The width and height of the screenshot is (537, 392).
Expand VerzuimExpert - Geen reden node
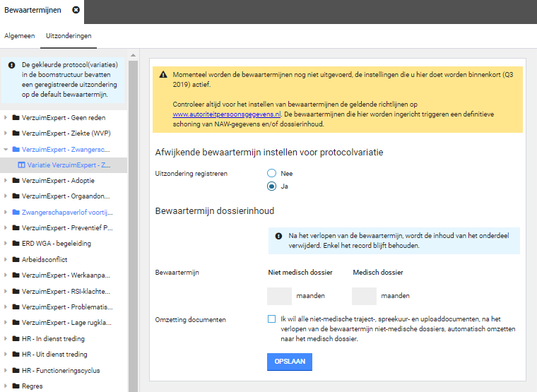pyautogui.click(x=6, y=117)
